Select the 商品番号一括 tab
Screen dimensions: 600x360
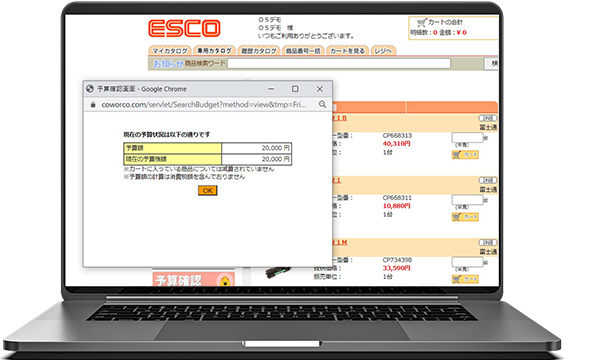(303, 50)
